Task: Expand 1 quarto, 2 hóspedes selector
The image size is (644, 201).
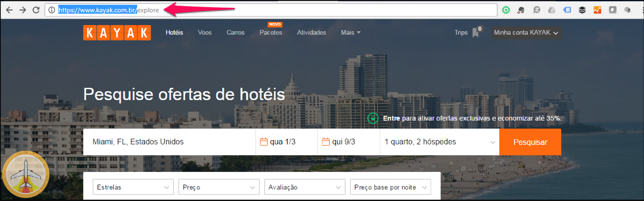Action: pyautogui.click(x=439, y=142)
